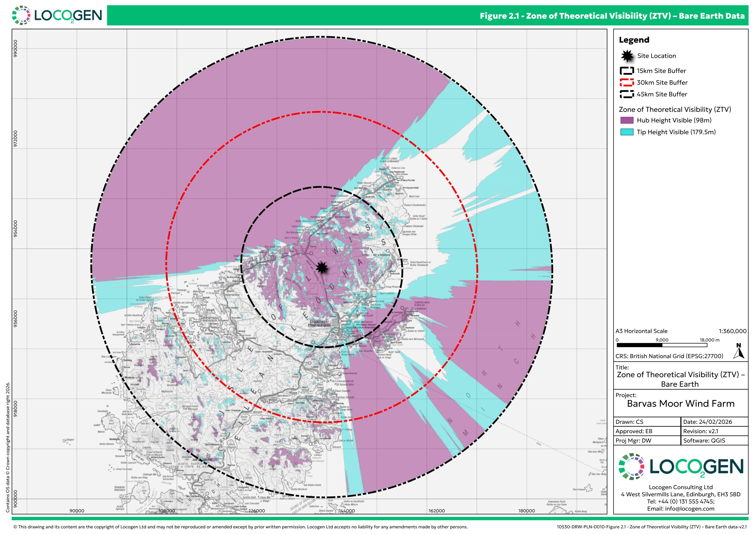
Task: Click 'A3 Horizontal Scale' label
Action: 641,331
